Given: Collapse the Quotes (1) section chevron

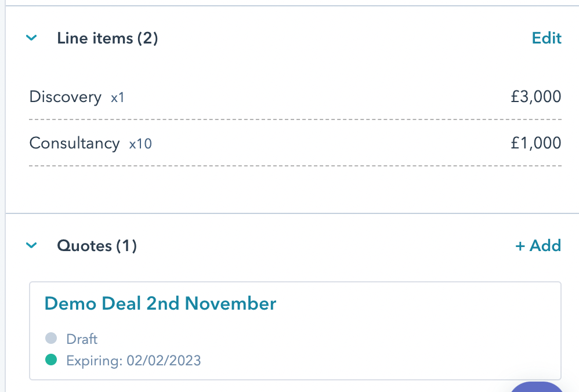Looking at the screenshot, I should [32, 245].
